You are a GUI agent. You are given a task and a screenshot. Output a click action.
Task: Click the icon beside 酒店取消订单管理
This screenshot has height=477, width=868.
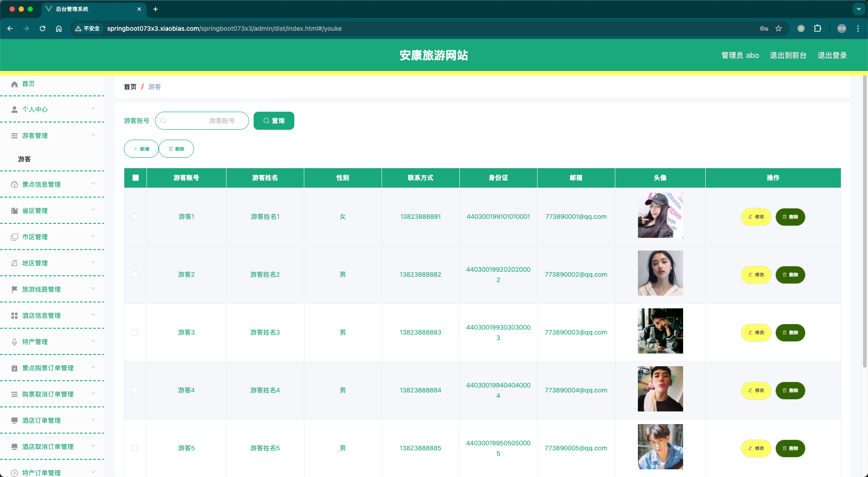[x=14, y=447]
